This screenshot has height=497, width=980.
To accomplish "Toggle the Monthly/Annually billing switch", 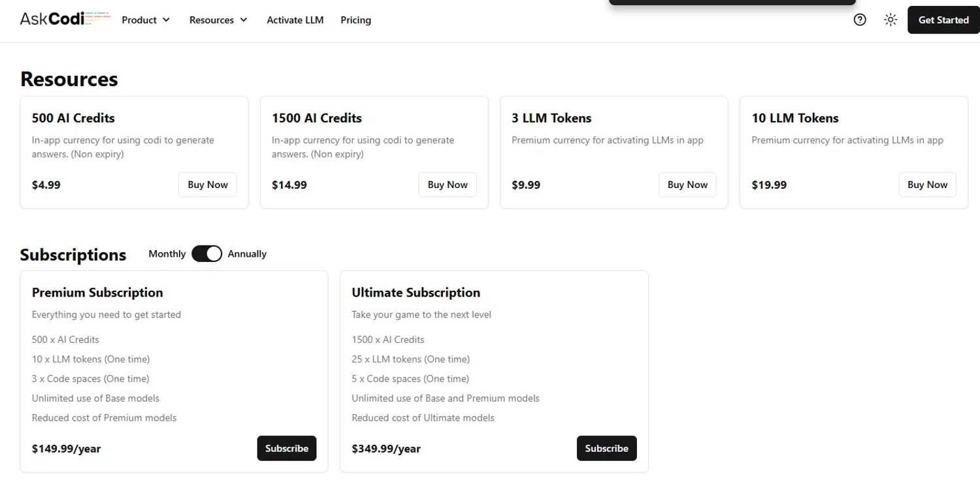I will click(206, 253).
